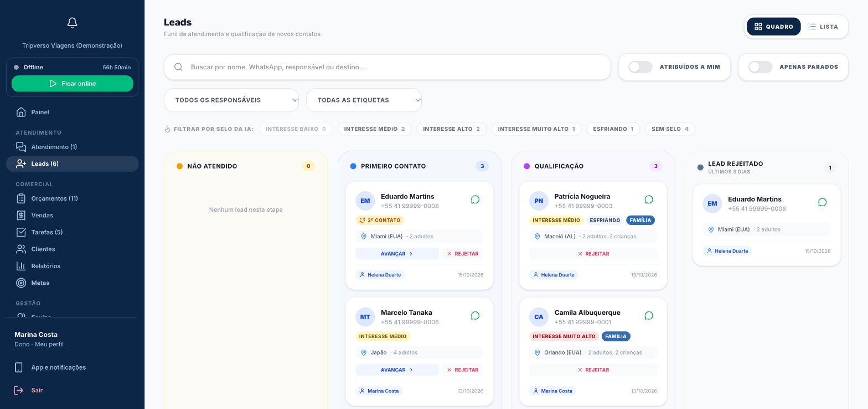Toggle Atribuídos a mim switch
The image size is (868, 409).
click(640, 67)
